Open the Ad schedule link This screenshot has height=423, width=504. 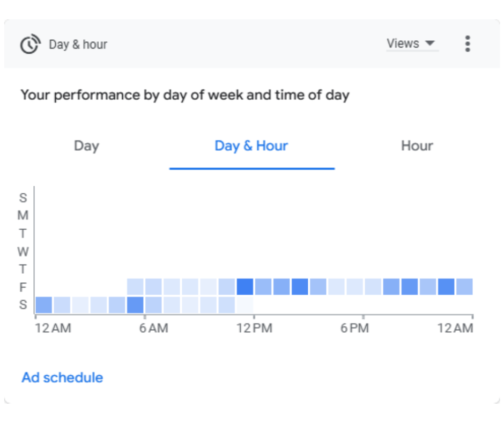tap(62, 377)
